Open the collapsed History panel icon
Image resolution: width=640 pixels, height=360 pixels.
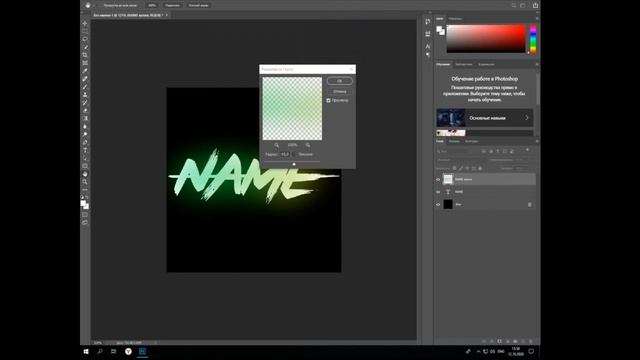(x=428, y=22)
